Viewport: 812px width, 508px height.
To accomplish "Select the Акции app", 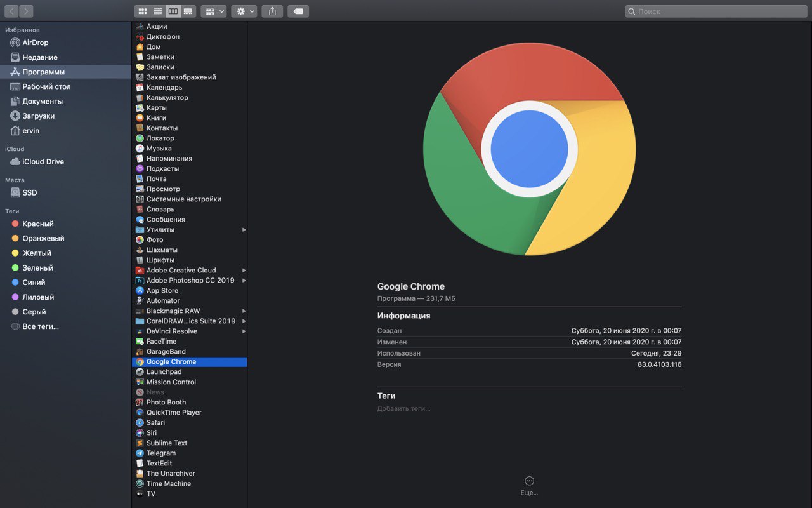I will 189,26.
